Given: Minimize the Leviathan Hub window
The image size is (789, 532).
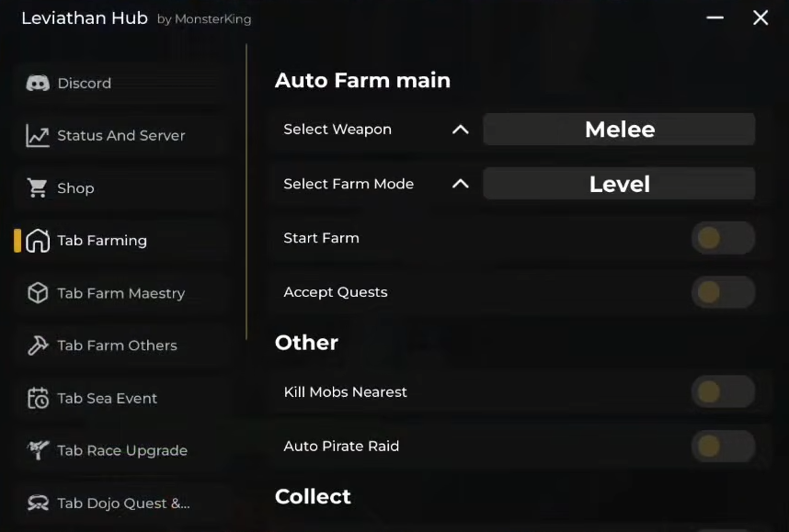Looking at the screenshot, I should tap(715, 17).
